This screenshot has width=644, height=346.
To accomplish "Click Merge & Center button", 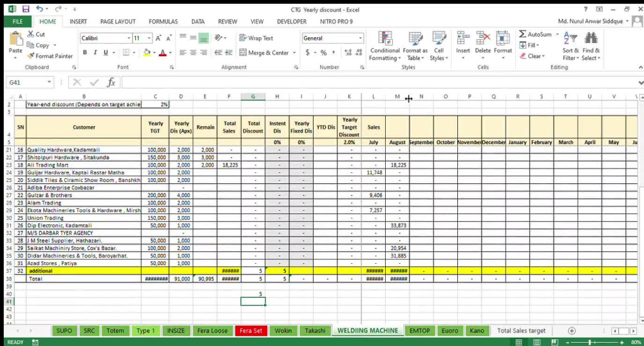I will pos(264,53).
